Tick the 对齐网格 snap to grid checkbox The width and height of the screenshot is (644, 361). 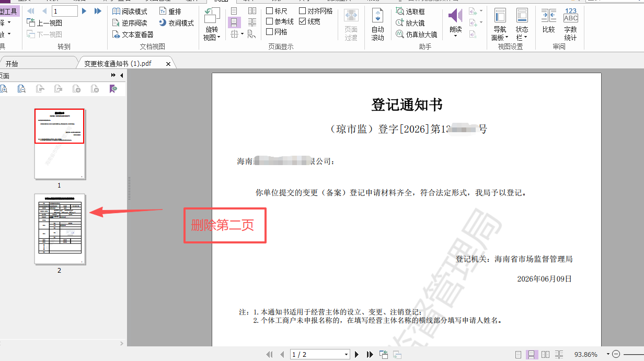pyautogui.click(x=302, y=11)
